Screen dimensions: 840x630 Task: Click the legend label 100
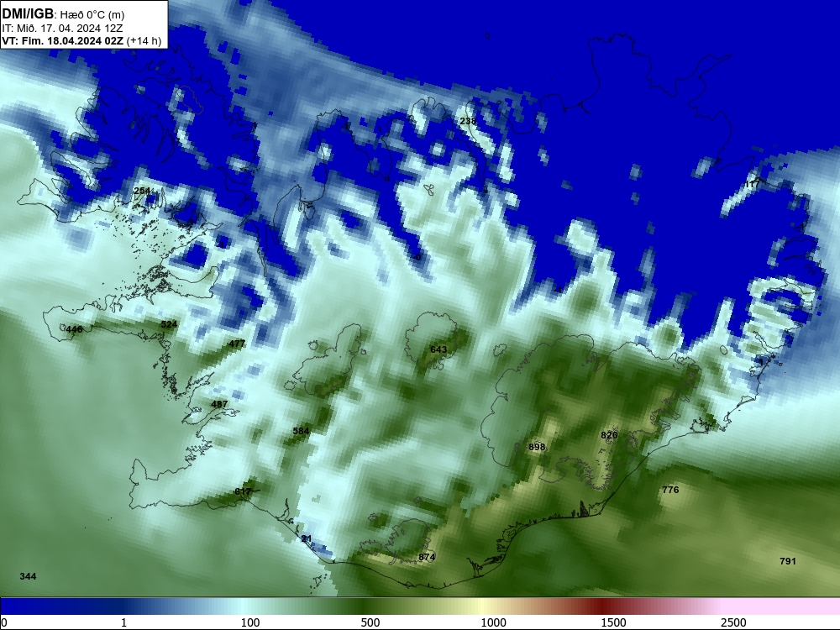click(250, 622)
